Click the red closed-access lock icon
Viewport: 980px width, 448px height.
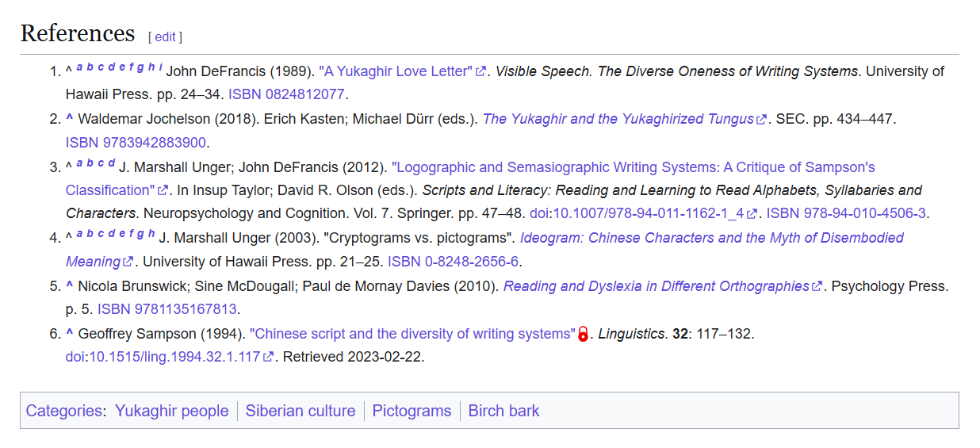[583, 334]
